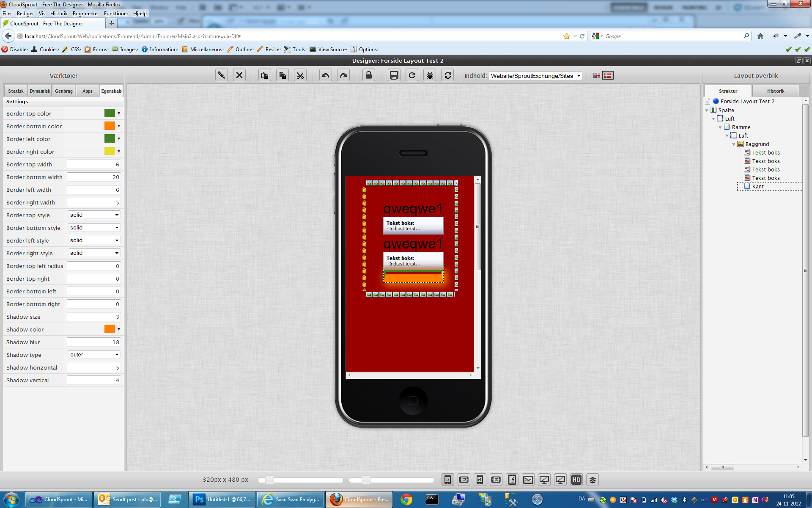Open the Shadow type dropdown
The image size is (812, 508).
(x=94, y=355)
